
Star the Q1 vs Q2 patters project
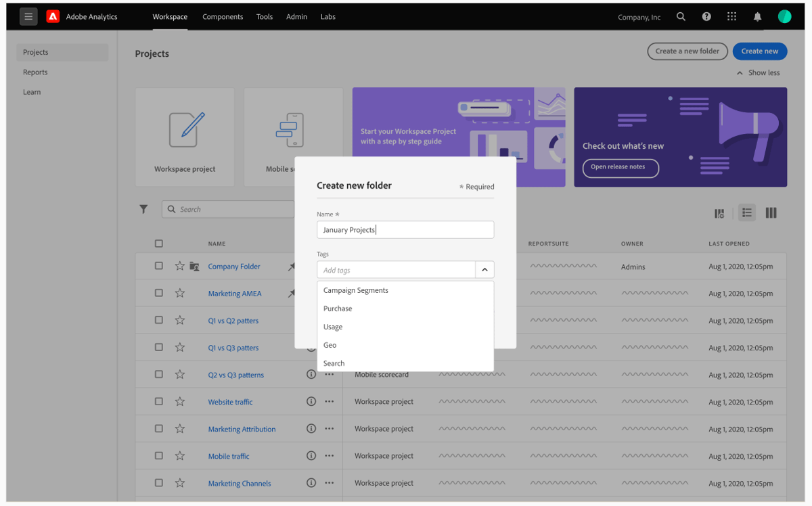coord(179,320)
